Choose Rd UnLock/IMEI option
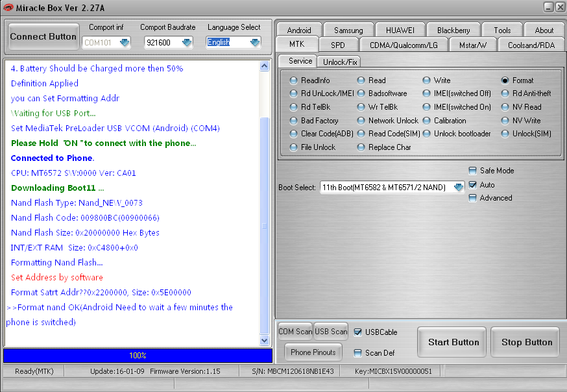 (322, 93)
